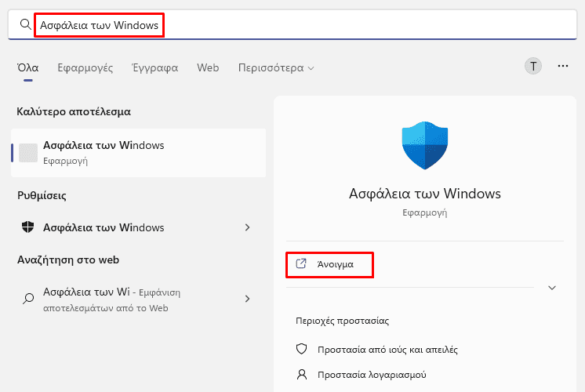Image resolution: width=585 pixels, height=392 pixels.
Task: Click the shield icon for virus protection
Action: (x=301, y=349)
